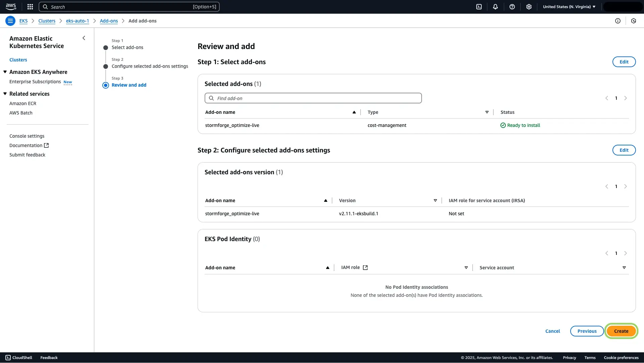Screen dimensions: 644x363
Task: Click the EKS service icon in breadcrumb
Action: click(x=23, y=21)
